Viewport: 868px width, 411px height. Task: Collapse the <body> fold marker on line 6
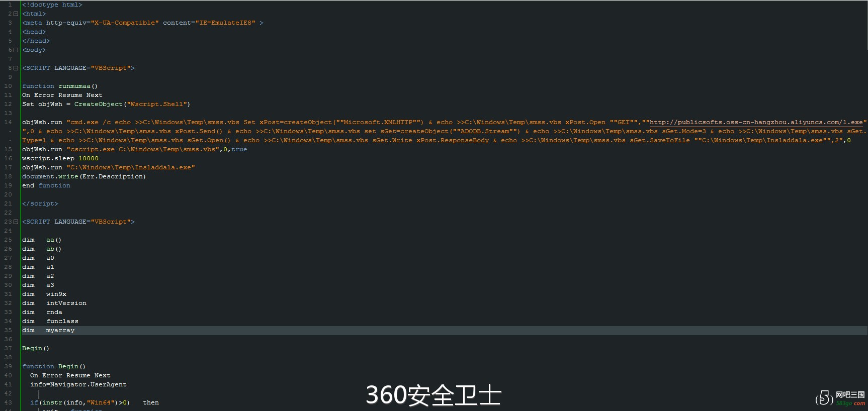coord(16,50)
